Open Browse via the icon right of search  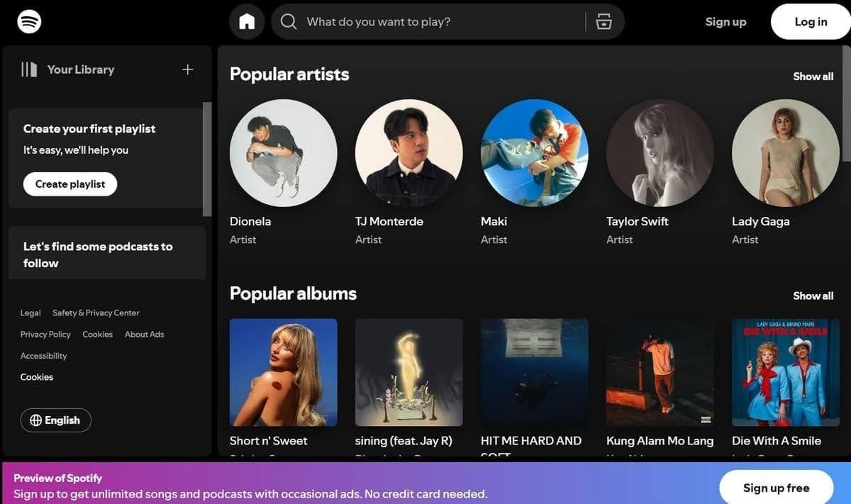point(604,21)
